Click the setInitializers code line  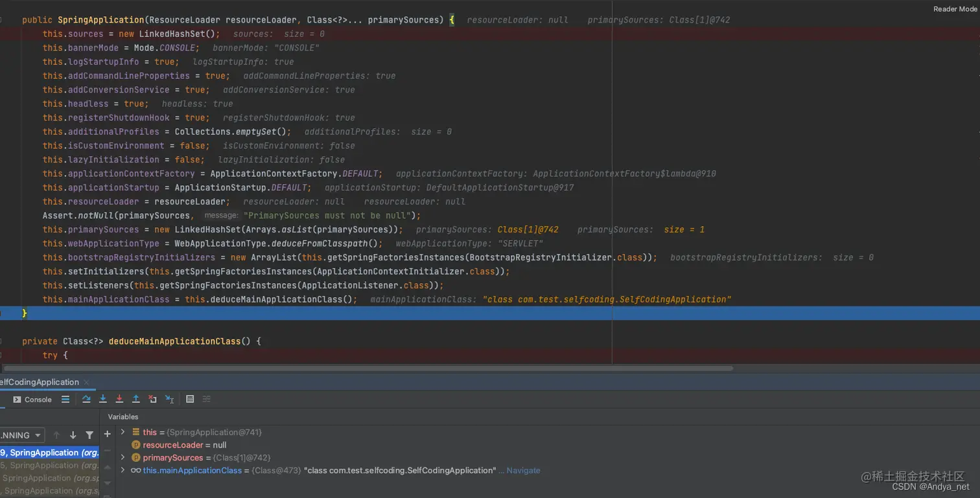pos(276,271)
